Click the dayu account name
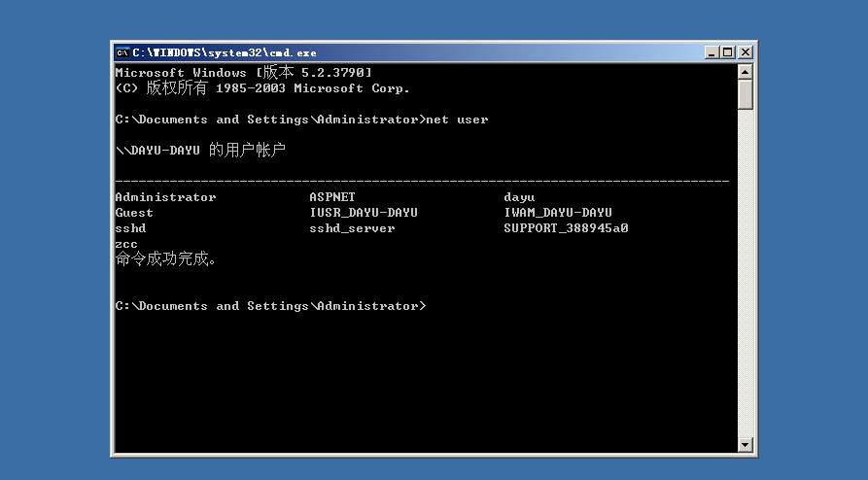Screen dimensions: 868x480 point(519,197)
